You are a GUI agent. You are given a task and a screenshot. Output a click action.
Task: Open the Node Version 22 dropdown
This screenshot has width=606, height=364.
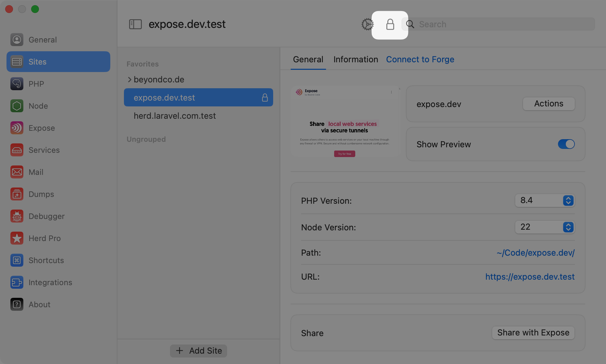click(x=545, y=227)
